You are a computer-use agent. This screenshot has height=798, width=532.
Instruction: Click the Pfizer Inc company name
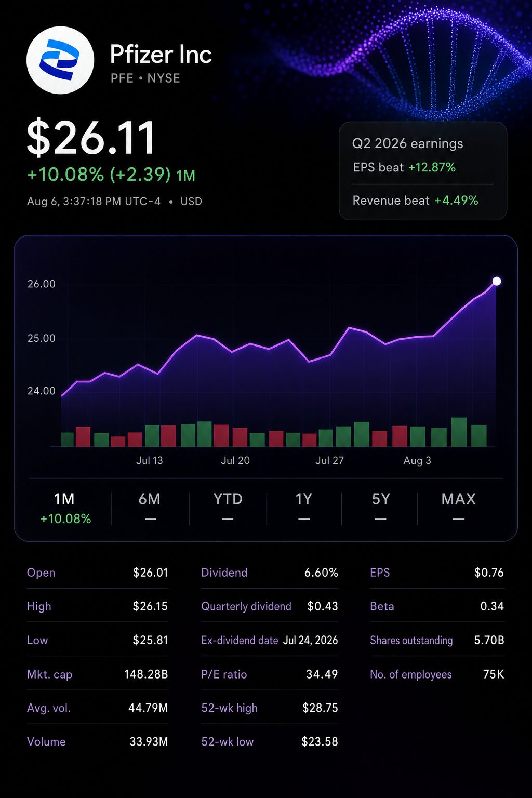pyautogui.click(x=161, y=55)
